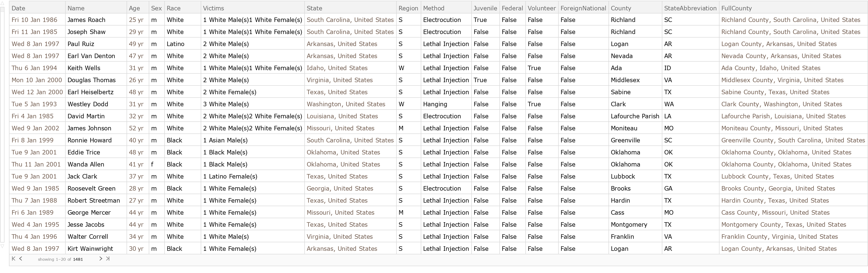Click the Fri 10 Jan 1986 date cell
The height and width of the screenshot is (273, 868).
coord(34,20)
